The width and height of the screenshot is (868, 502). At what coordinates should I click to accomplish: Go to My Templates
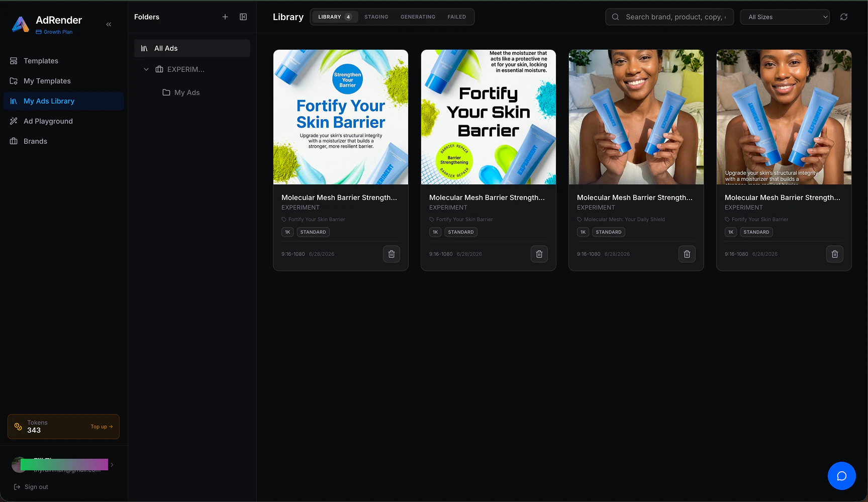tap(64, 81)
